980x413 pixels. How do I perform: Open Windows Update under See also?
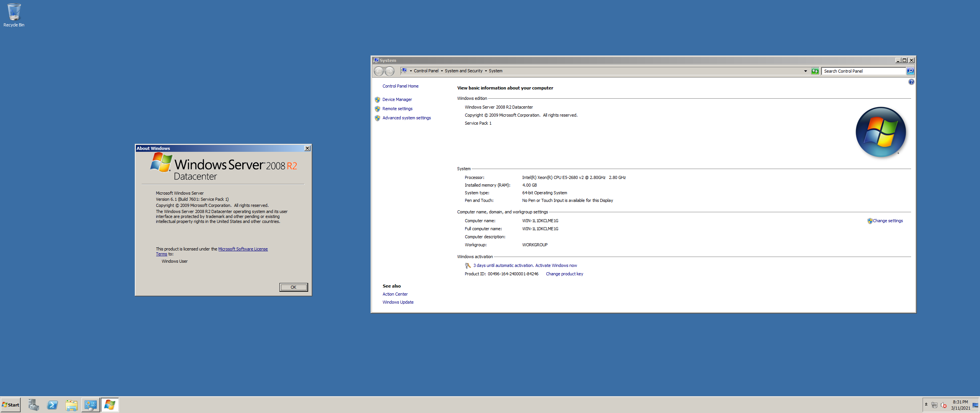(x=398, y=302)
